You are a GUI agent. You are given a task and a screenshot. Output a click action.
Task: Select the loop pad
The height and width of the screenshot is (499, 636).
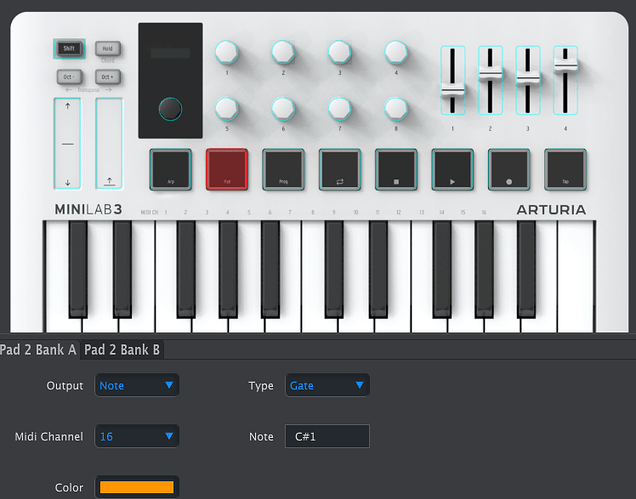point(340,170)
